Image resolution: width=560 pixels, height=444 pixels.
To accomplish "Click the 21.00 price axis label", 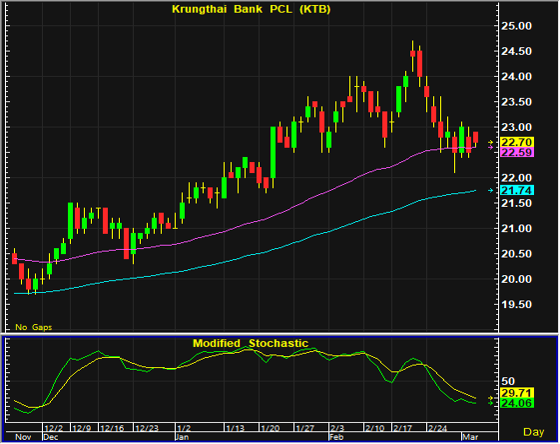I will 516,229.
